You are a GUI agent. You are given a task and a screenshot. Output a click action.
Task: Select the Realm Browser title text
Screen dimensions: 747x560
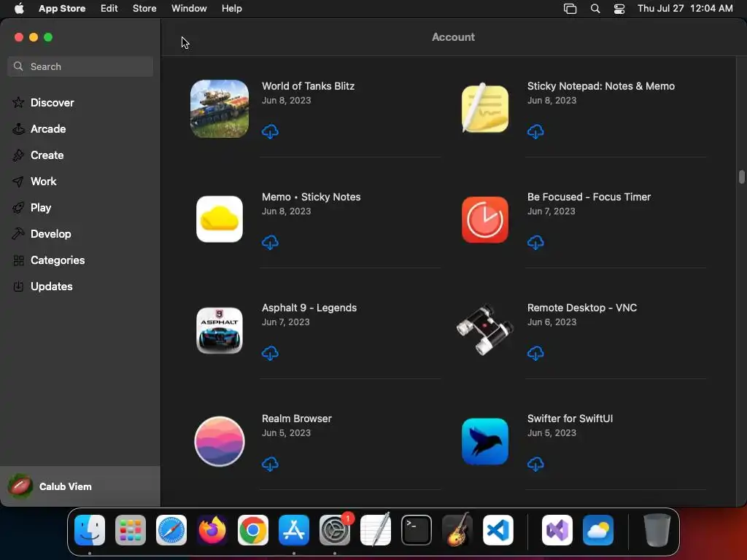[296, 419]
